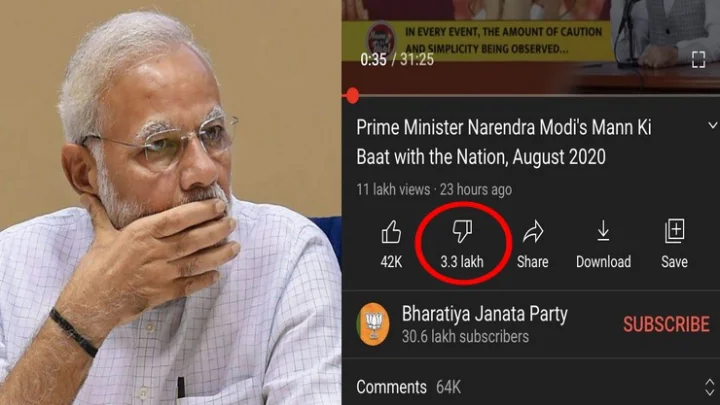
Task: Open the Bharatiya Janata Party channel name
Action: [x=484, y=314]
